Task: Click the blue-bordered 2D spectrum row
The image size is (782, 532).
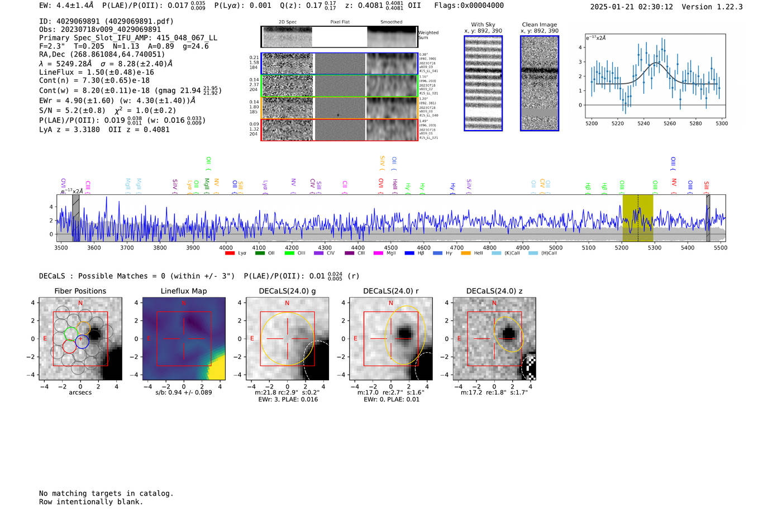Action: coord(340,64)
